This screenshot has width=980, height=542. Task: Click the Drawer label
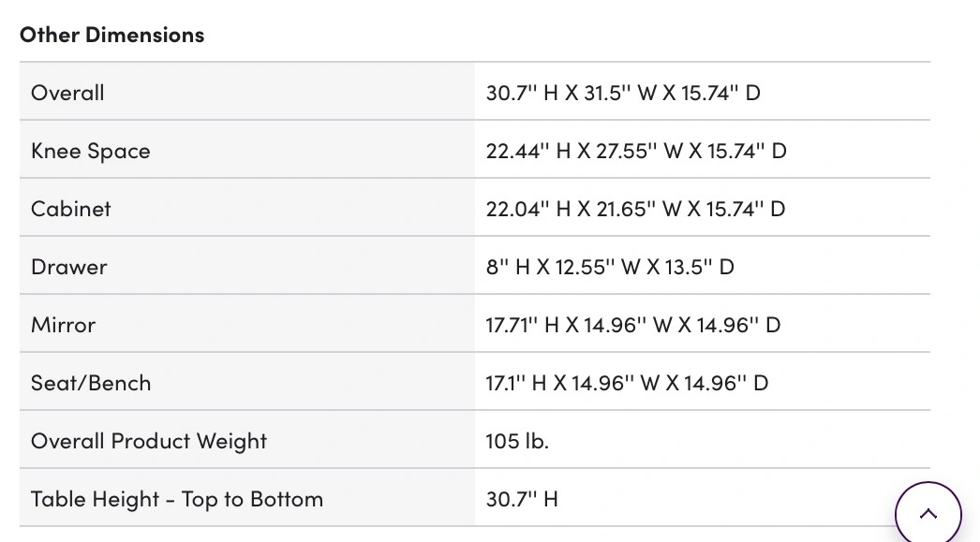click(x=68, y=267)
